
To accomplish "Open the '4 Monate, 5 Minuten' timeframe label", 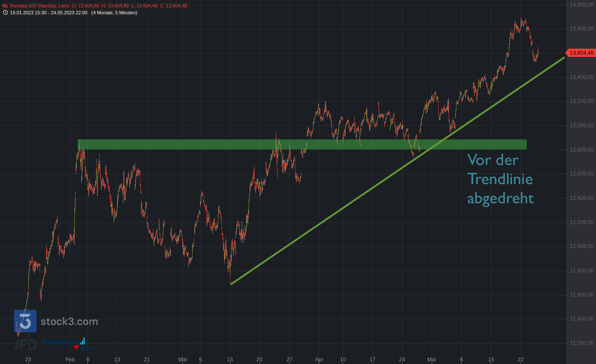I will coord(114,13).
